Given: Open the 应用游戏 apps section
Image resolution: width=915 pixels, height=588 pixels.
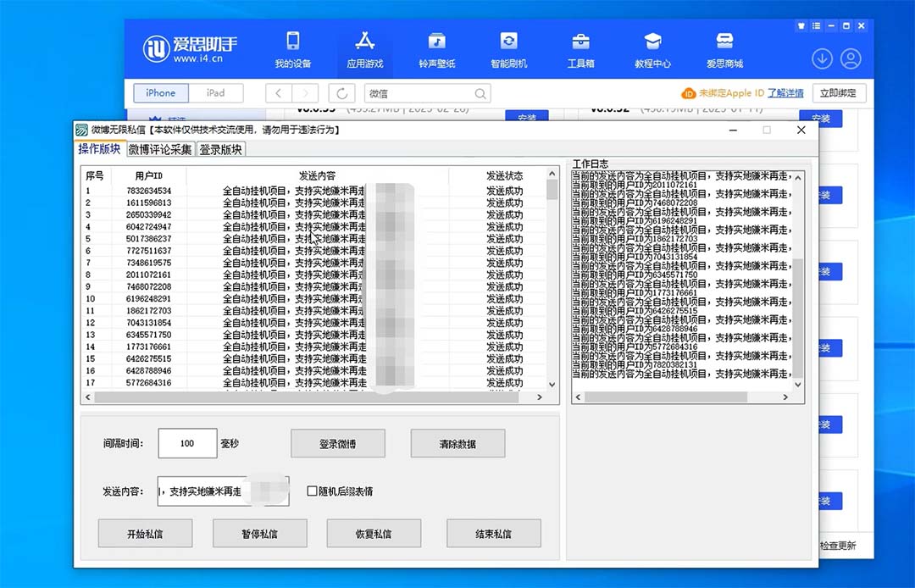Looking at the screenshot, I should (x=365, y=48).
